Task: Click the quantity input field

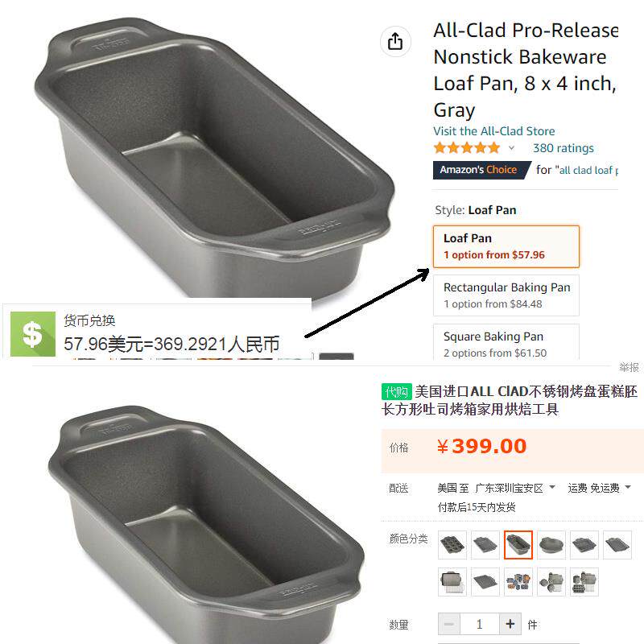Action: click(x=479, y=625)
